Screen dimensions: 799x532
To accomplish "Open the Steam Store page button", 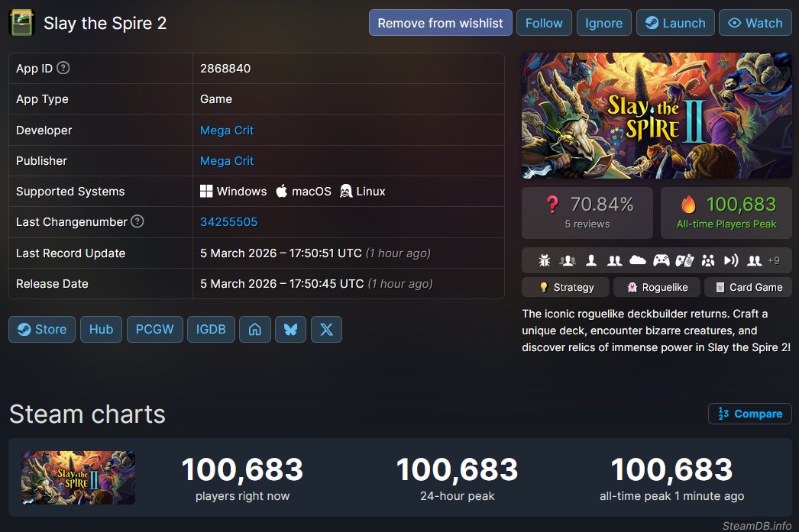I will click(x=42, y=330).
